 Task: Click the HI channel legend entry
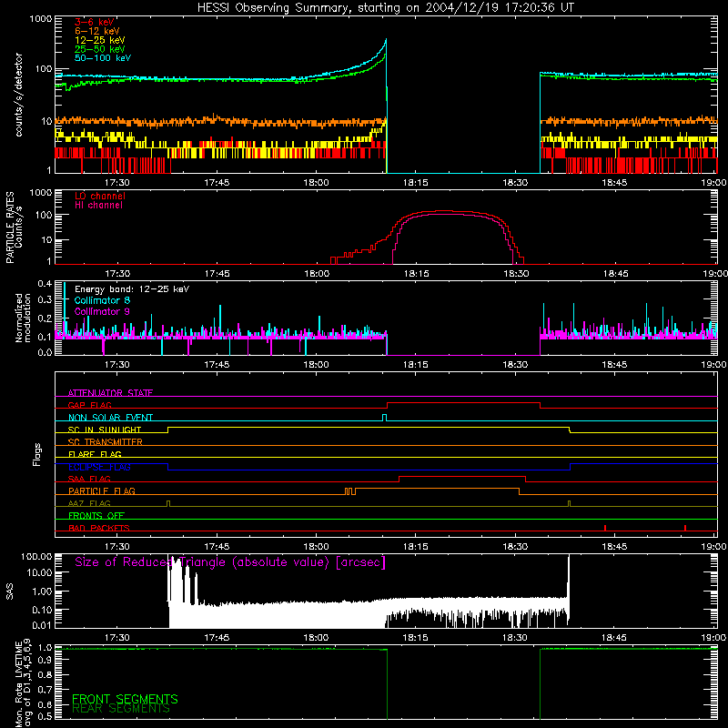[x=98, y=205]
